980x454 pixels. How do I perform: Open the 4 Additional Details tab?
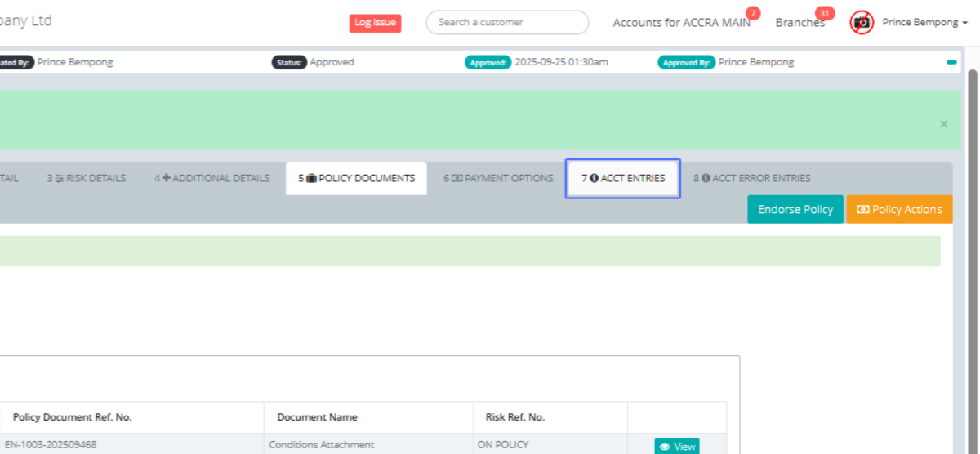pos(212,178)
